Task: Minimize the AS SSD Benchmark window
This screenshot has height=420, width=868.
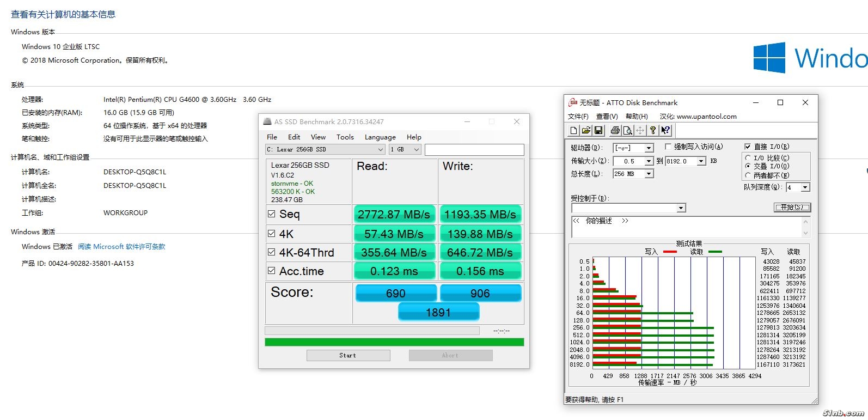Action: click(x=467, y=121)
